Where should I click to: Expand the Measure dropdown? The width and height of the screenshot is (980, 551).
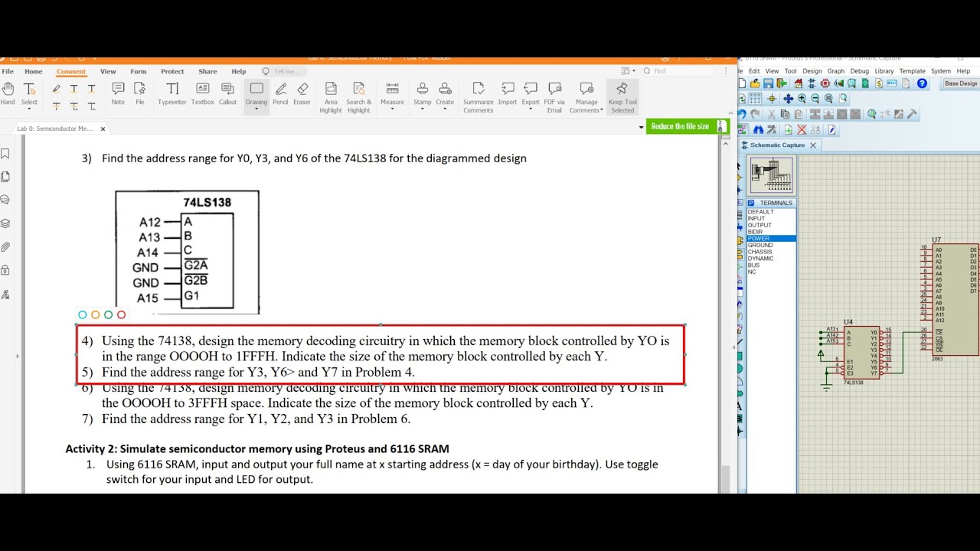click(392, 109)
